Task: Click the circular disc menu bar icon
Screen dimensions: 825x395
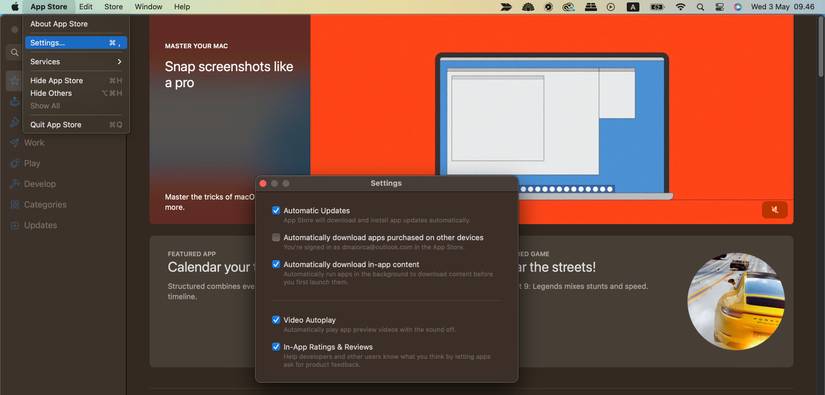Action: (548, 7)
